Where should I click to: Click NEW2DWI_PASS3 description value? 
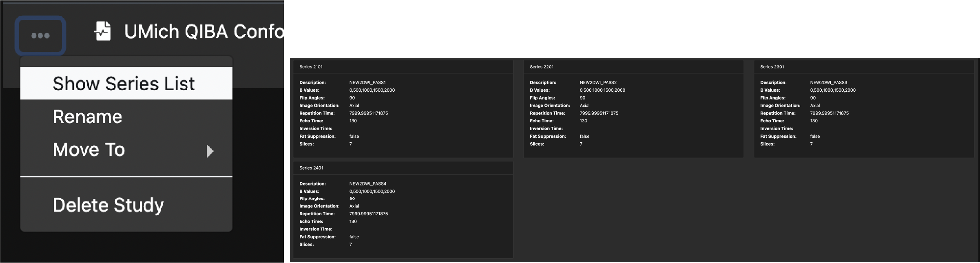828,82
